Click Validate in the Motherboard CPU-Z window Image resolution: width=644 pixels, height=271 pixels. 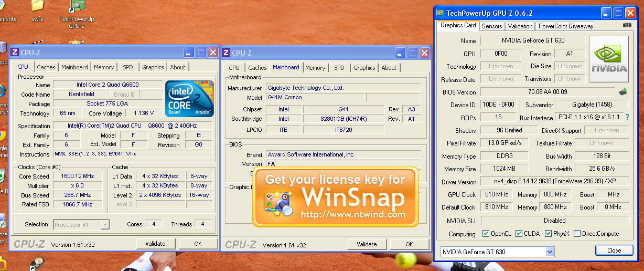click(367, 244)
